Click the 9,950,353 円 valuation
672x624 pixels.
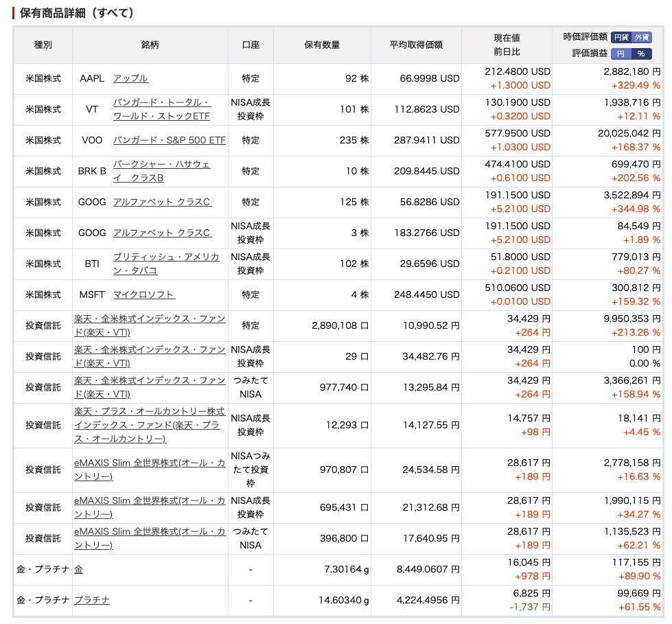632,319
